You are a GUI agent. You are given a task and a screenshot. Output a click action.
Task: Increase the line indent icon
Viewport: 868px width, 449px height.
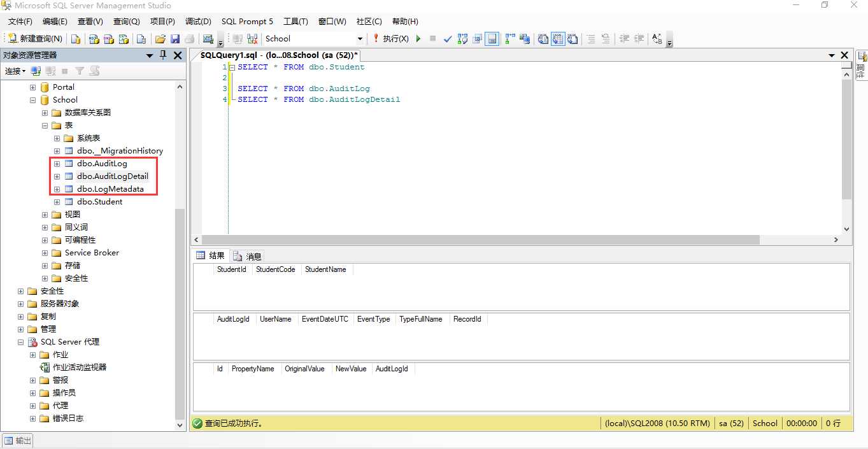click(639, 39)
